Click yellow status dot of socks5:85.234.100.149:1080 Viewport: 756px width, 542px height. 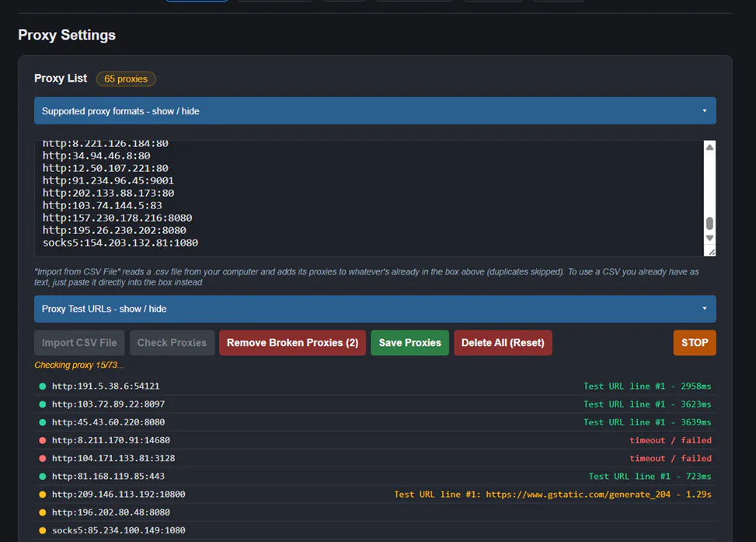43,530
